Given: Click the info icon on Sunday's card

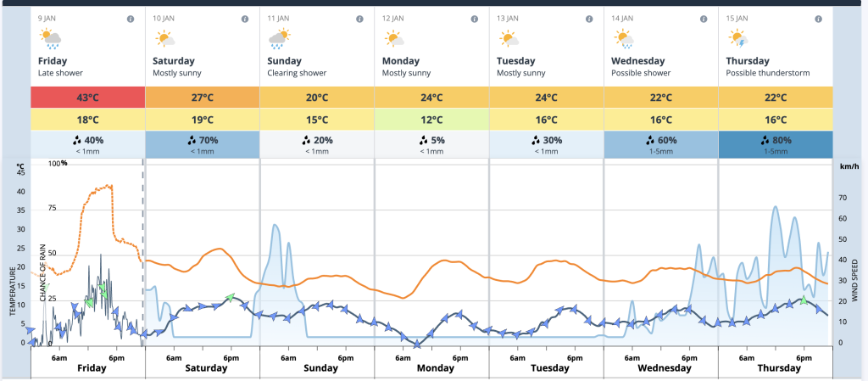Looking at the screenshot, I should pyautogui.click(x=359, y=19).
